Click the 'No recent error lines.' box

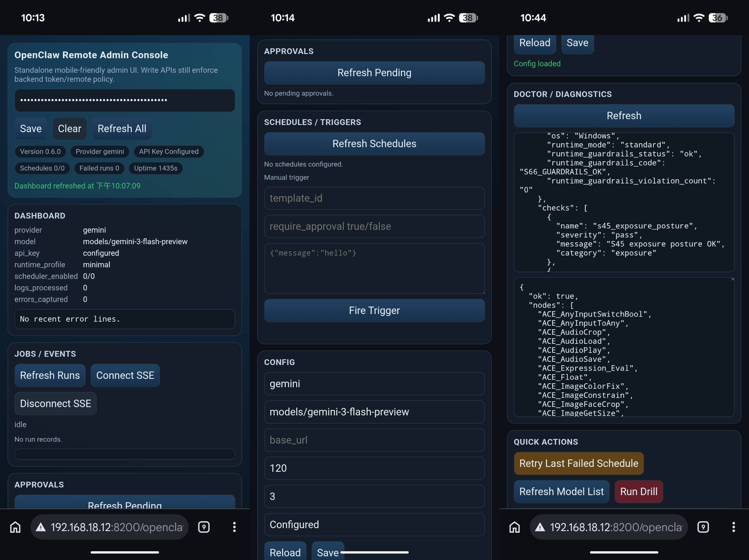click(x=125, y=319)
